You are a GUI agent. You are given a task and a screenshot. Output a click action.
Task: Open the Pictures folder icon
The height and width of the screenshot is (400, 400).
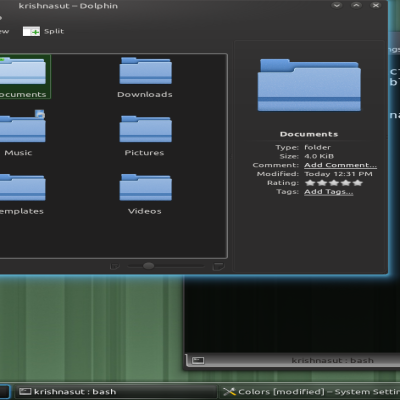tap(146, 129)
